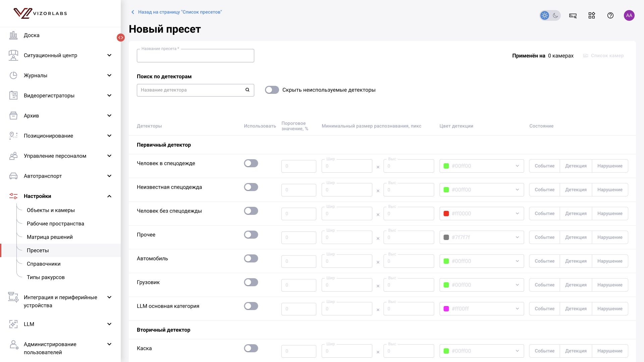Viewport: 644px width, 362px height.
Task: Click the magenta swatch for LLM основная категория
Action: [x=446, y=309]
